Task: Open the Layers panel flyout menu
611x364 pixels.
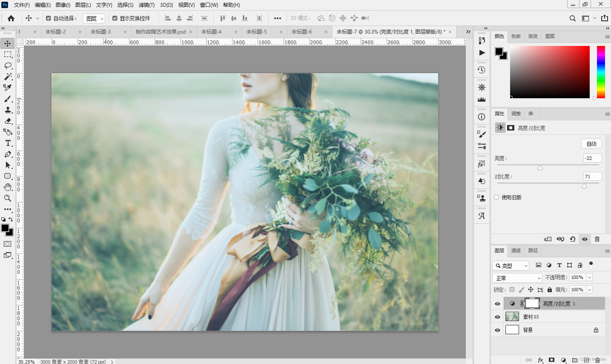Action: click(x=607, y=251)
